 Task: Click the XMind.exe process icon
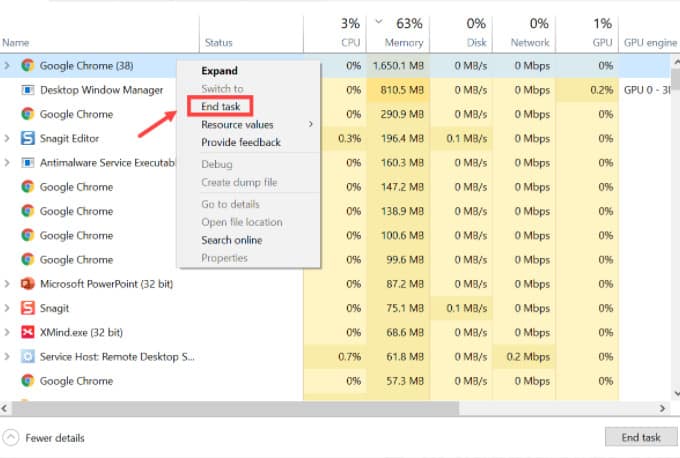click(28, 332)
